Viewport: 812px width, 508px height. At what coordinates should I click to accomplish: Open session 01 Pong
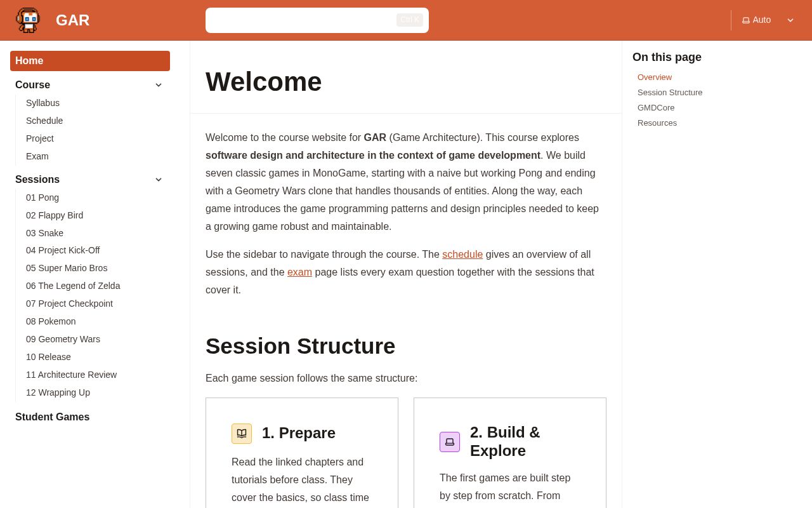pos(43,197)
